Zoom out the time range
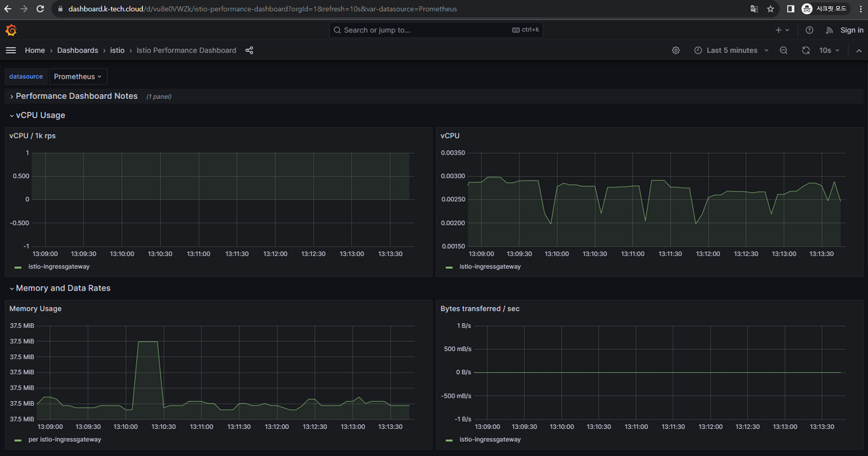This screenshot has width=868, height=456. coord(784,50)
